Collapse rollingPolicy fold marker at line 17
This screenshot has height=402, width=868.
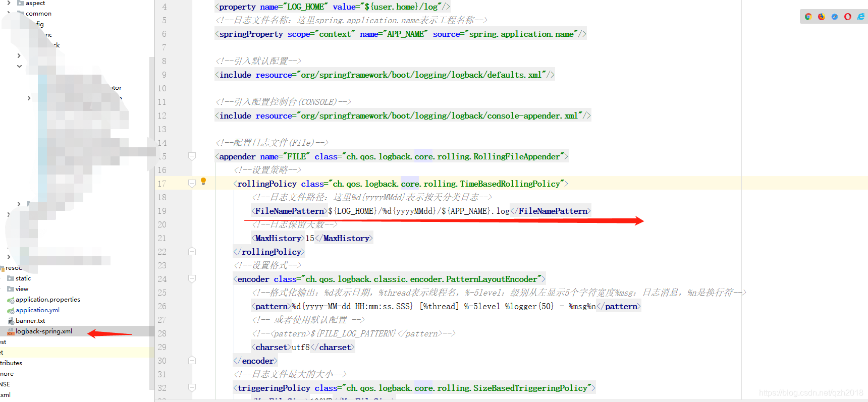click(192, 184)
